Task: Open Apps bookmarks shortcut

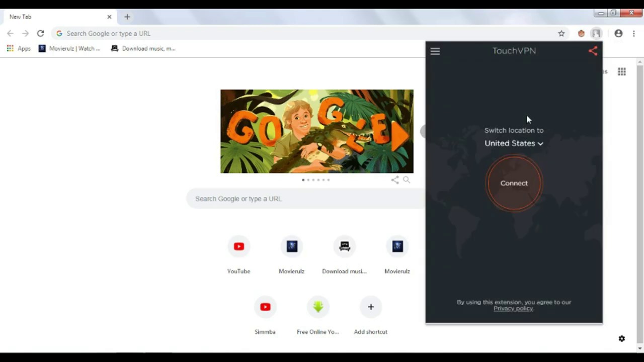Action: [x=19, y=49]
